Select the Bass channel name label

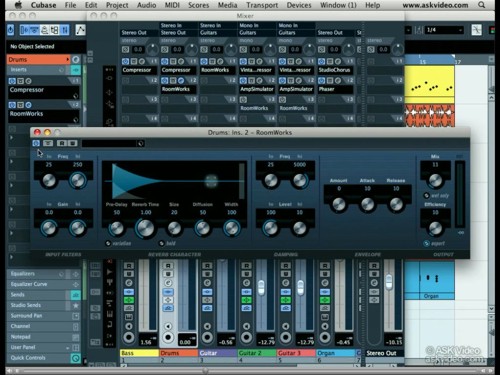pyautogui.click(x=139, y=353)
